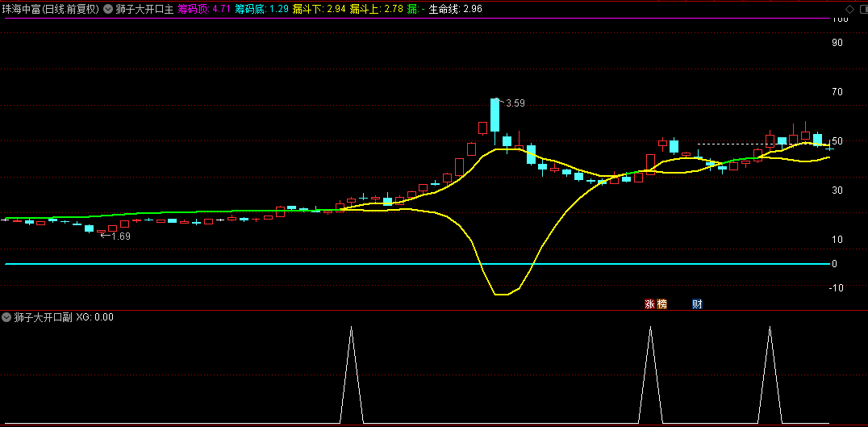Click the 漏斗上 2.78 label
The width and height of the screenshot is (868, 427).
click(x=376, y=10)
